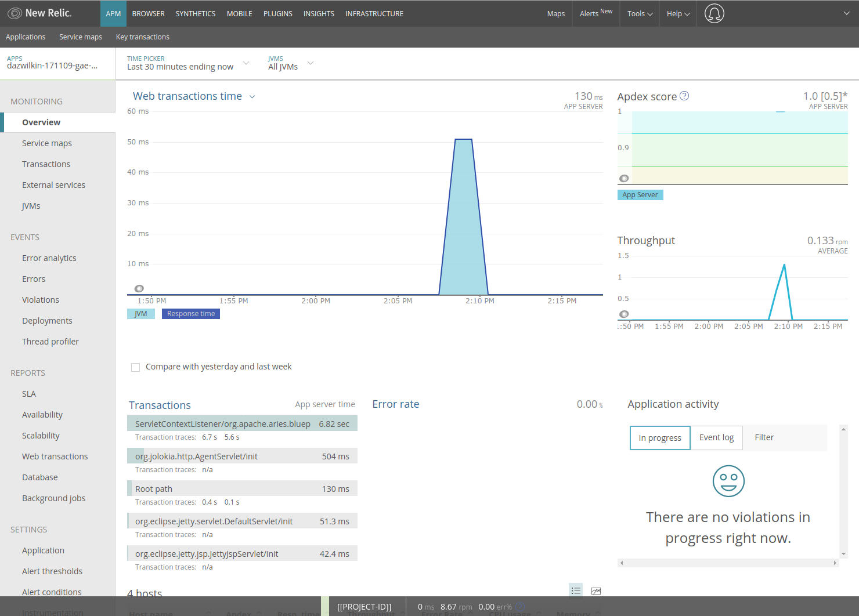Open the Tools dropdown menu
The image size is (859, 616).
pyautogui.click(x=640, y=13)
